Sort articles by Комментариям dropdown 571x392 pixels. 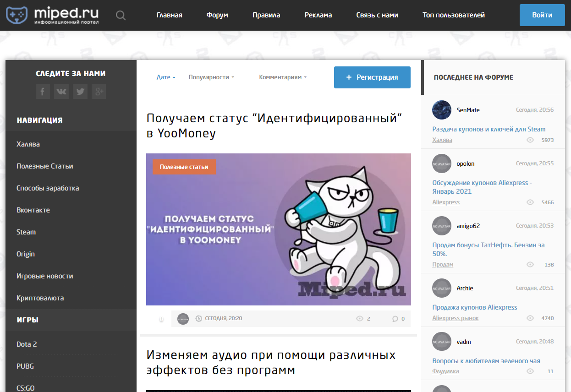click(283, 77)
